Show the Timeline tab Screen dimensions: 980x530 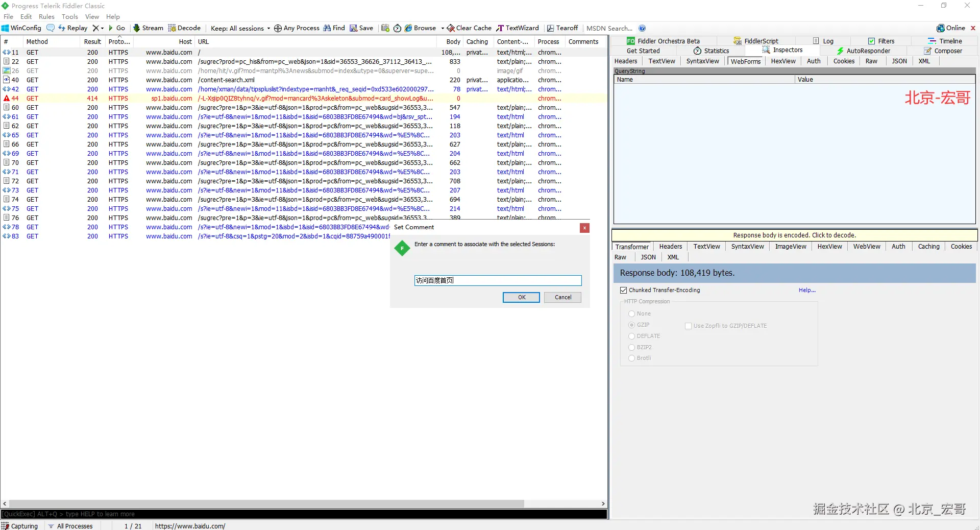945,41
